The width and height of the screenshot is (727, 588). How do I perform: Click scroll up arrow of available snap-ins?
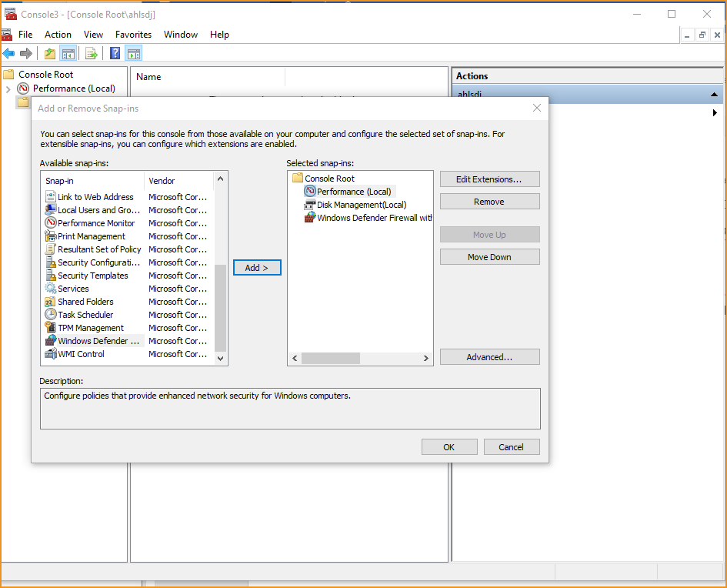[220, 179]
